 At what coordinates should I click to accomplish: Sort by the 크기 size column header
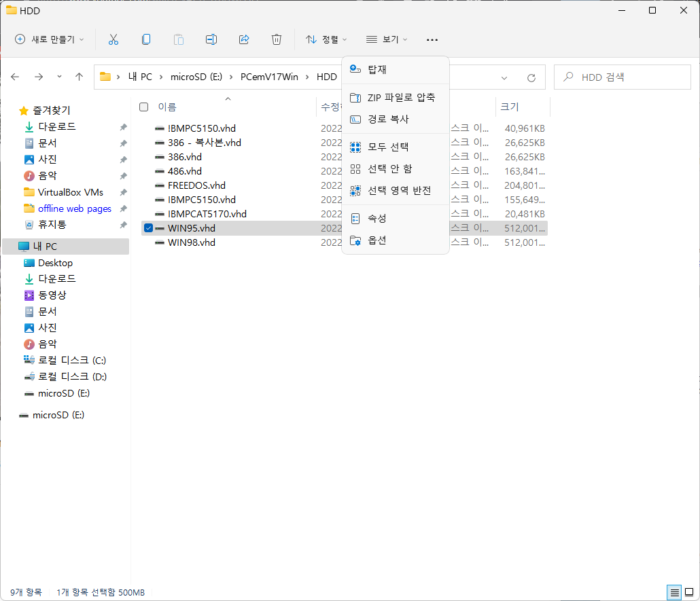pyautogui.click(x=510, y=107)
